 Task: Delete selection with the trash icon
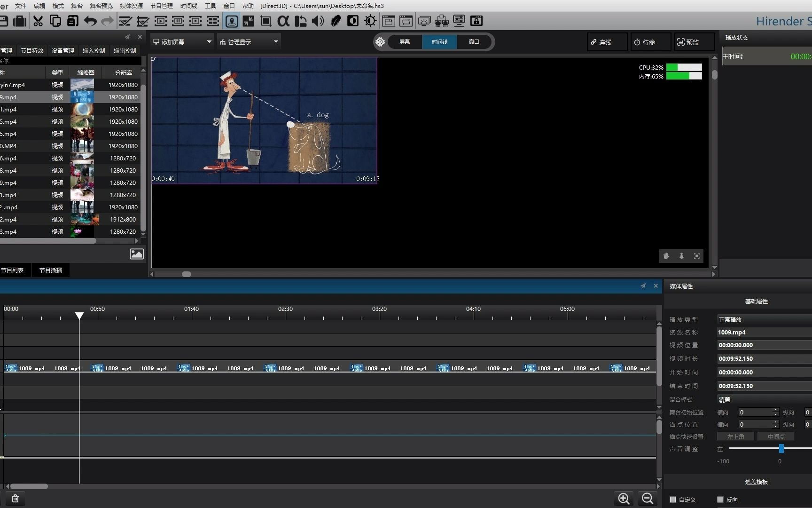click(x=15, y=499)
